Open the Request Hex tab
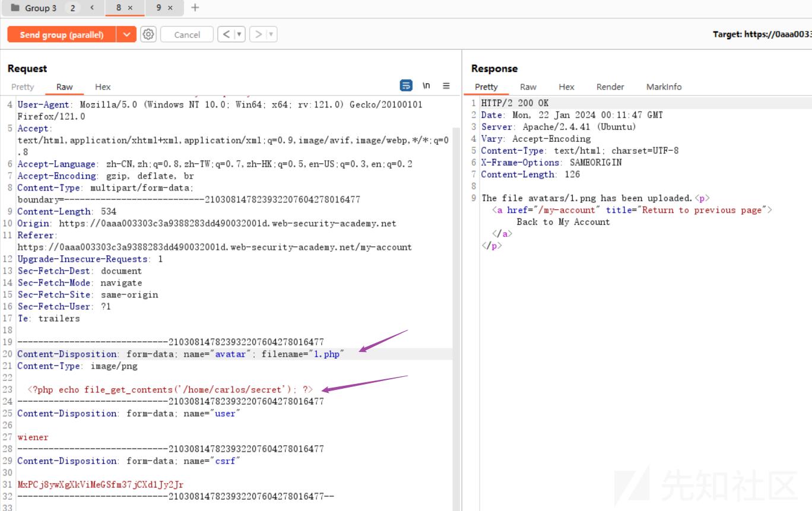This screenshot has height=511, width=812. click(x=103, y=87)
